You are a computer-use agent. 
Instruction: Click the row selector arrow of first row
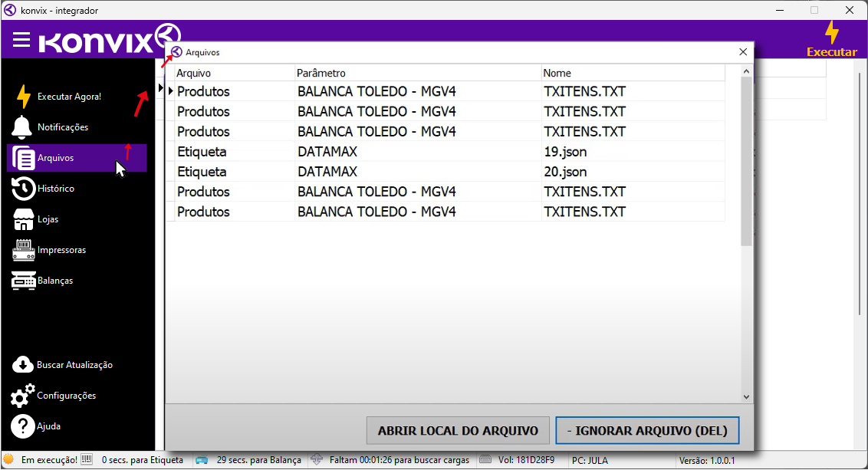pos(170,90)
